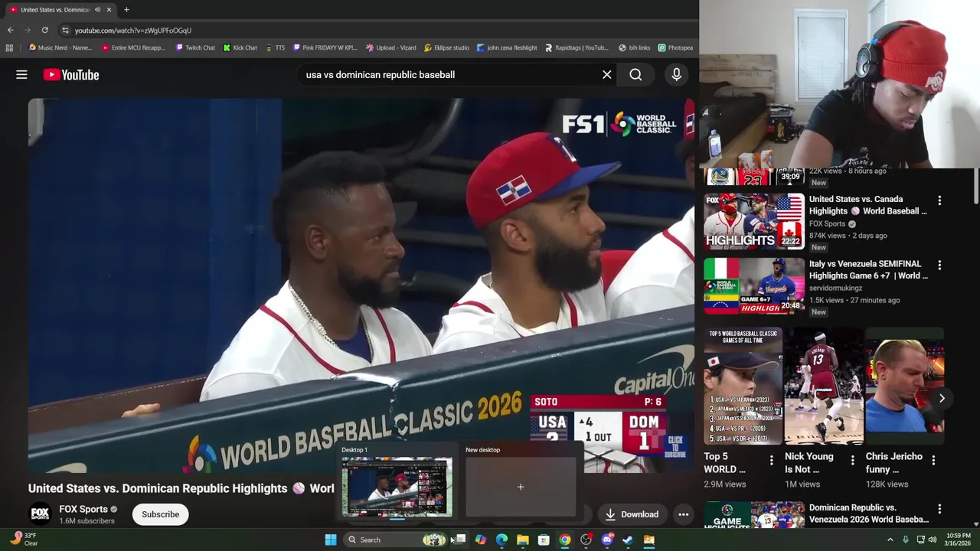Select the Chrome address bar URL
980x551 pixels.
133,31
